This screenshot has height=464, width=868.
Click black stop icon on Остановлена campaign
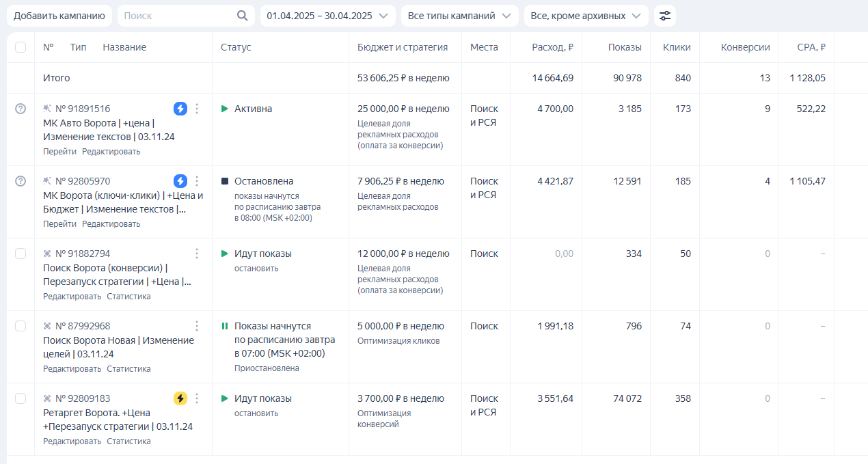point(224,181)
